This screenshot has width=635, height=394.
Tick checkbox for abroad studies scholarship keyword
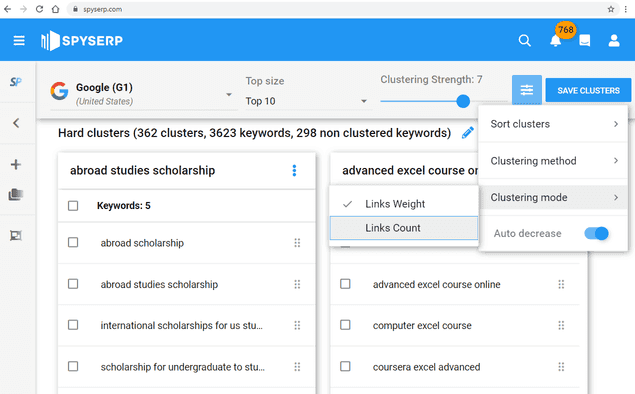pos(73,284)
